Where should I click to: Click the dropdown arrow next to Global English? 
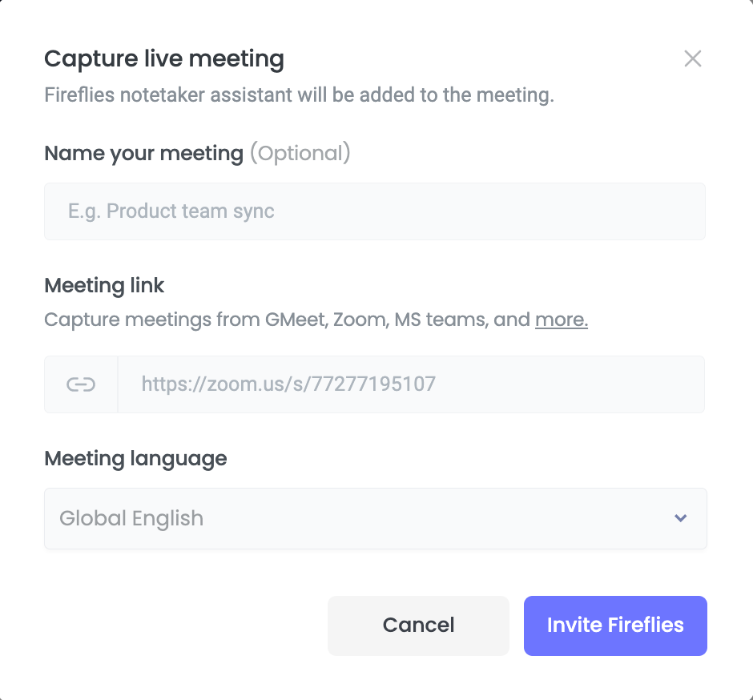pos(680,518)
